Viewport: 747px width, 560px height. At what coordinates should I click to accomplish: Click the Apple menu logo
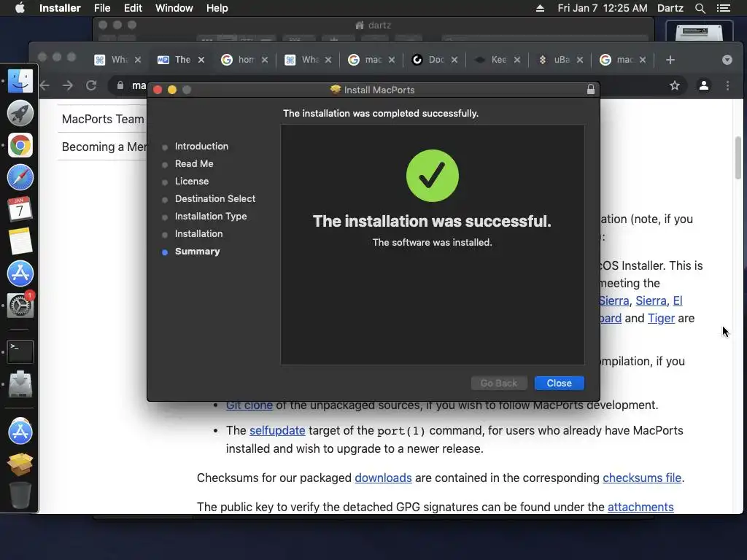[20, 8]
